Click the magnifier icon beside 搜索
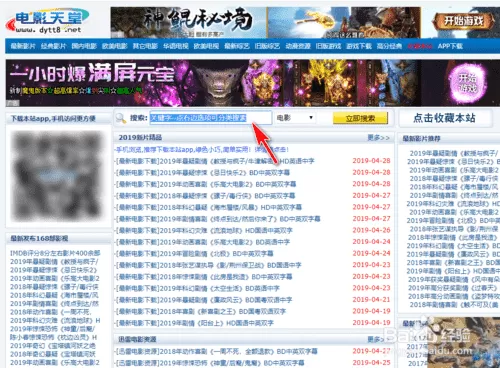500x368 pixels. click(120, 118)
